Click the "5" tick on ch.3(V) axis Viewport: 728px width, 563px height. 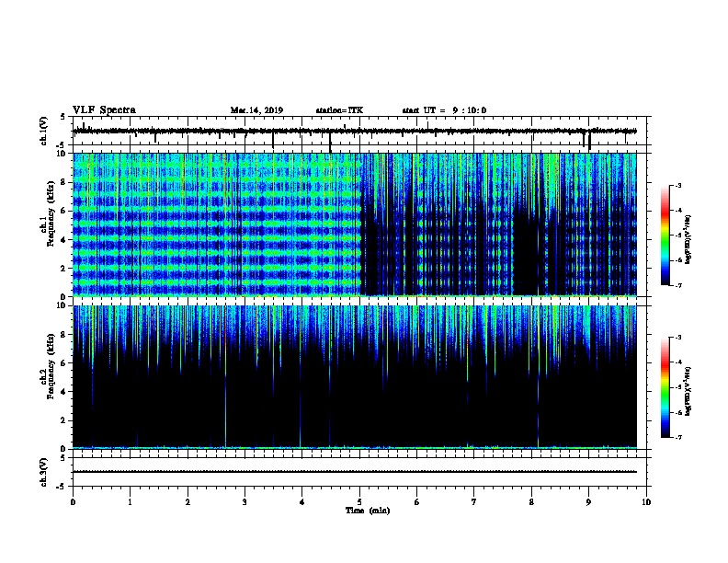coord(63,458)
